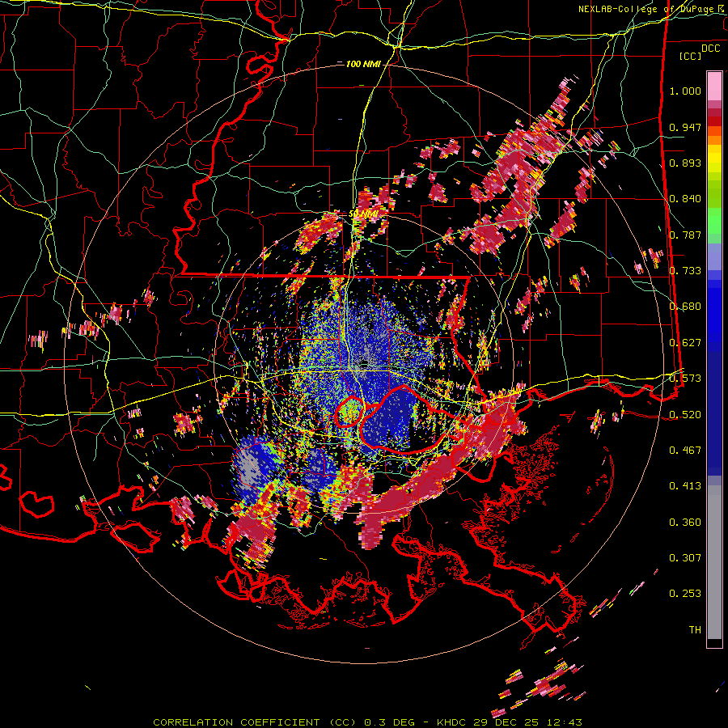728x728 pixels.
Task: Pick the light pink top color bar segment
Action: (x=714, y=86)
